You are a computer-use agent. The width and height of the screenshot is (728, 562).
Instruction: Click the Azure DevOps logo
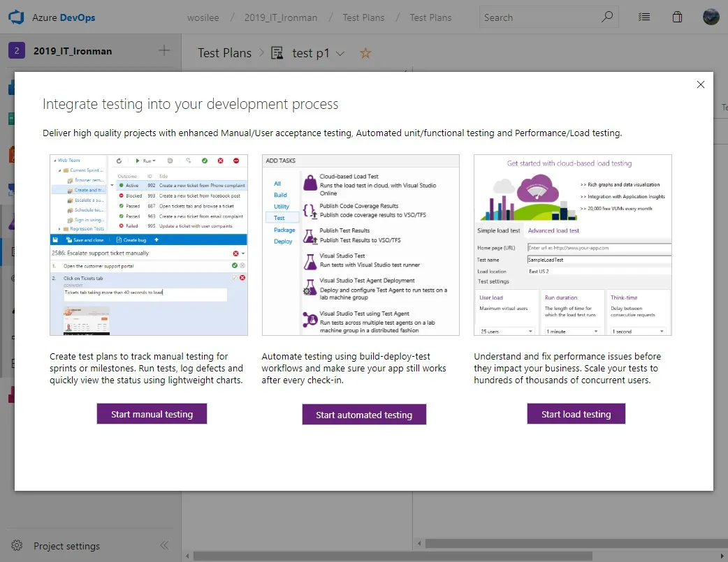tap(15, 17)
